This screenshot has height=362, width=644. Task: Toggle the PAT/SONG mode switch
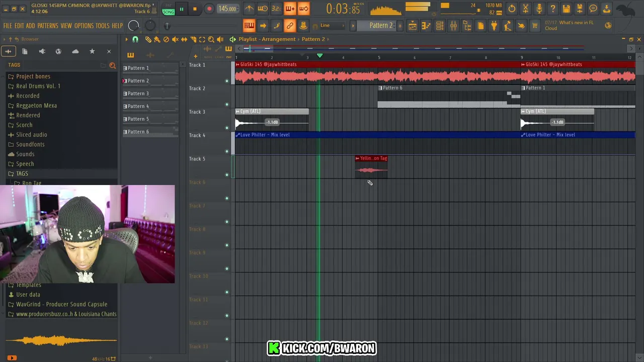(x=169, y=9)
